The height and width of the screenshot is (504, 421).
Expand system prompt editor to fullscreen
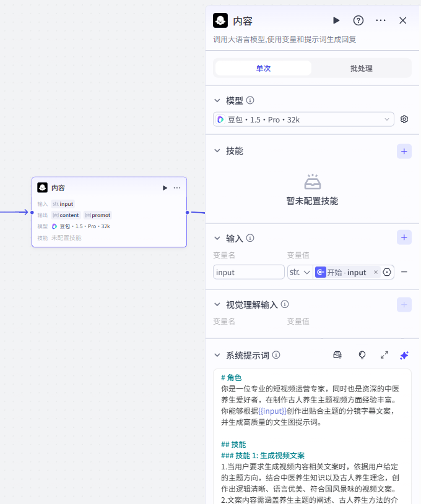coord(384,355)
